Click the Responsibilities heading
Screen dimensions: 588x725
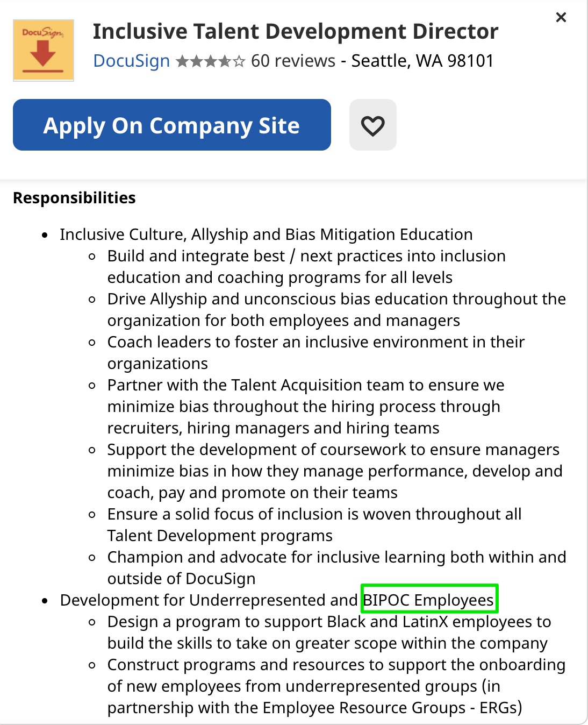pos(74,198)
